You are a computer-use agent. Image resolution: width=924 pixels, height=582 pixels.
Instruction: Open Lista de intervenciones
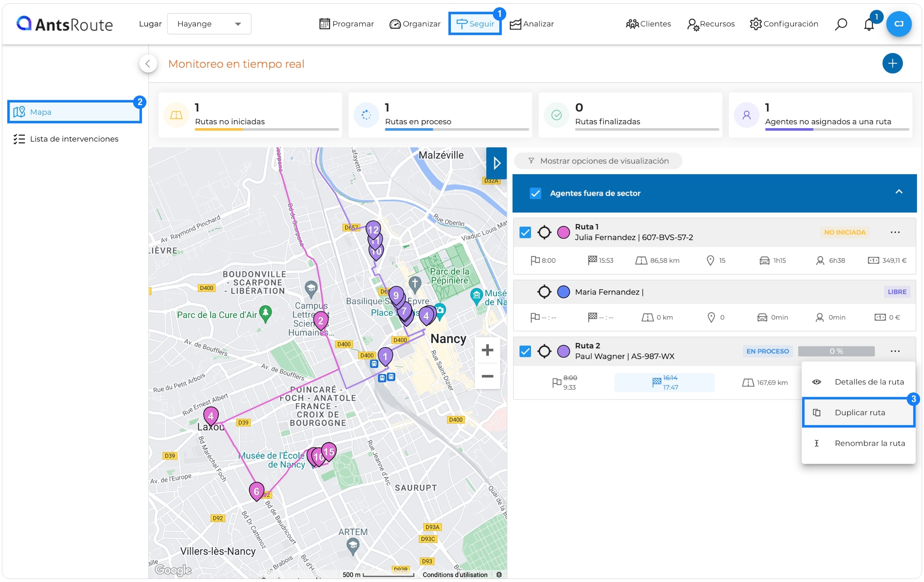tap(66, 139)
